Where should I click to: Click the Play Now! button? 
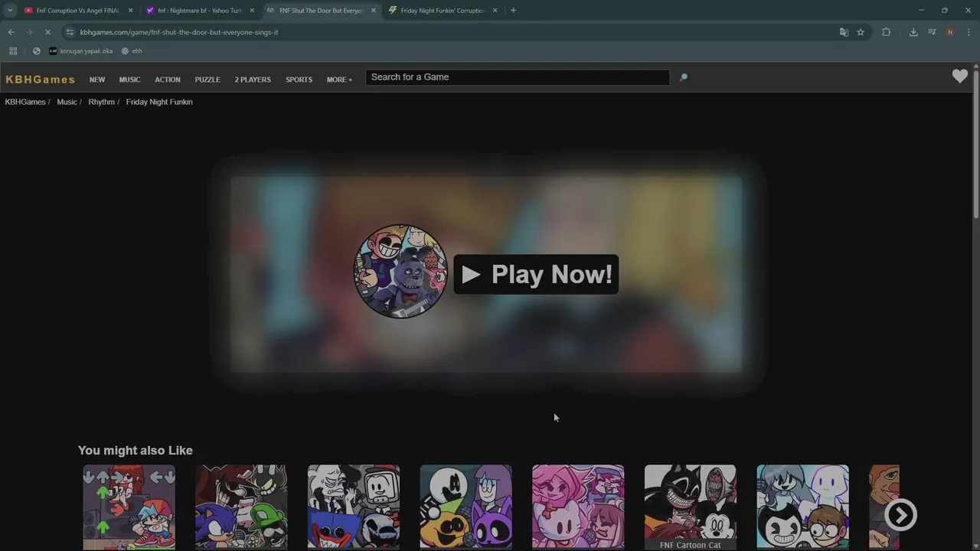(x=536, y=274)
